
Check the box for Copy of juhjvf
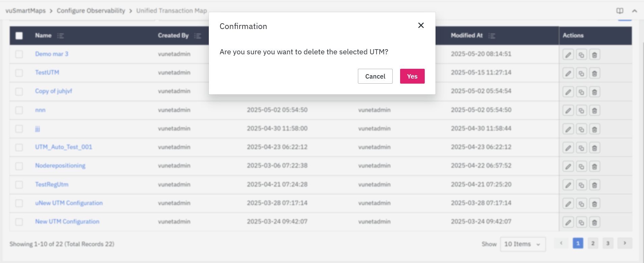(19, 92)
